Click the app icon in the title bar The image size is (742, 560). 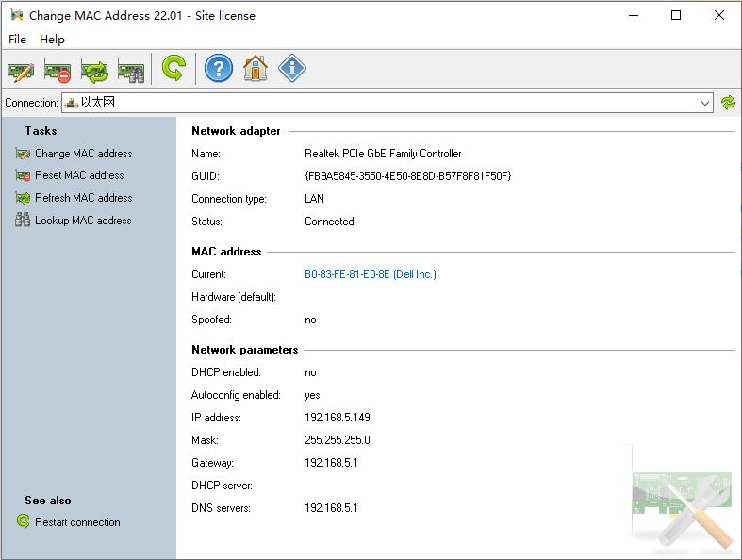(x=17, y=15)
